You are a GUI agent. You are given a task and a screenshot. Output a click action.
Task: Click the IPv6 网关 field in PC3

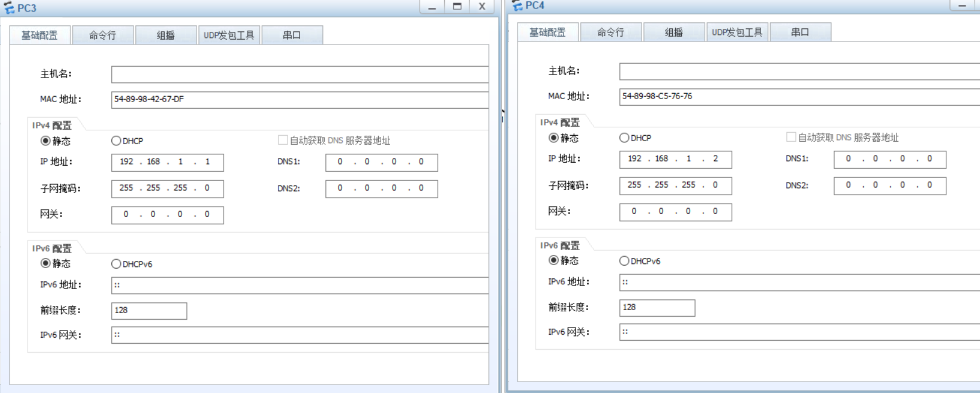tap(300, 335)
